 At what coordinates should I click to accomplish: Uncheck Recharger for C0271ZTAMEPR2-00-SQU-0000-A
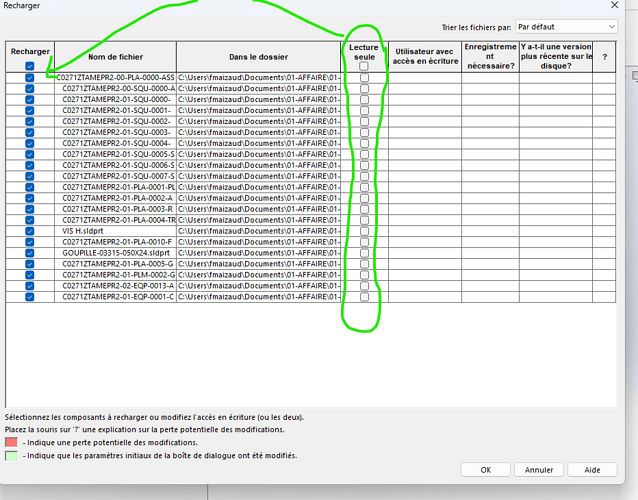(30, 89)
